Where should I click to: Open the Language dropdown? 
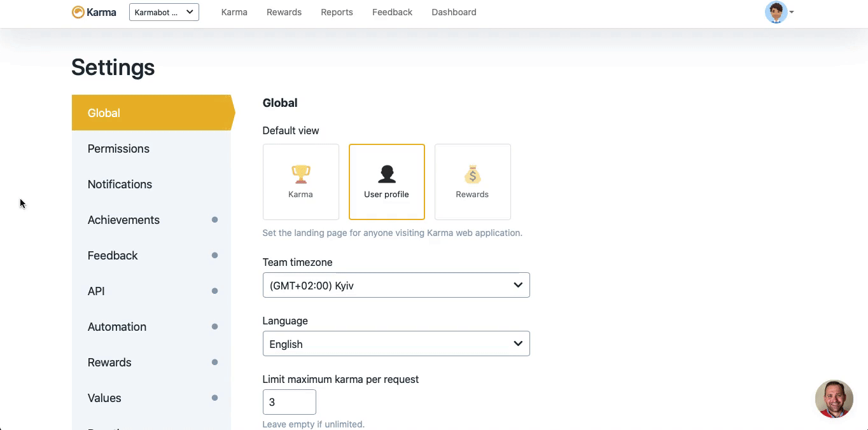pos(396,343)
